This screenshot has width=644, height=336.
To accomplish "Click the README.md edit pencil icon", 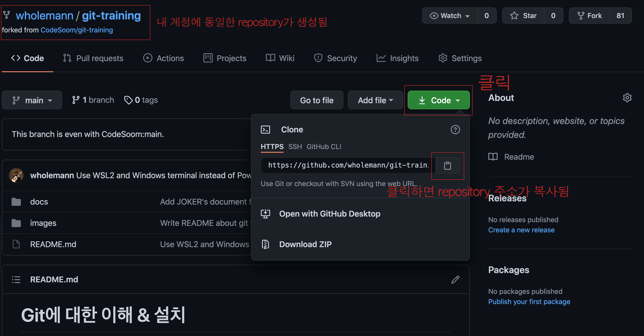I will (x=455, y=279).
